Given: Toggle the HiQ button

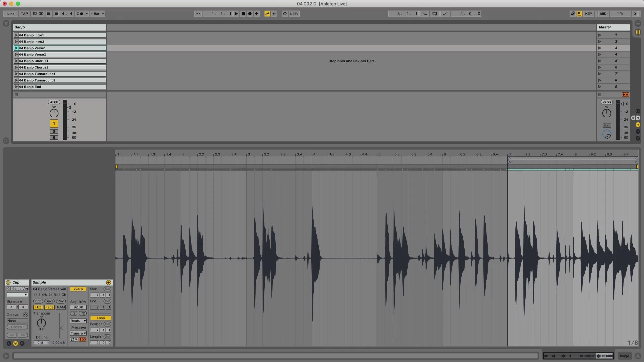Looking at the screenshot, I should click(x=38, y=307).
